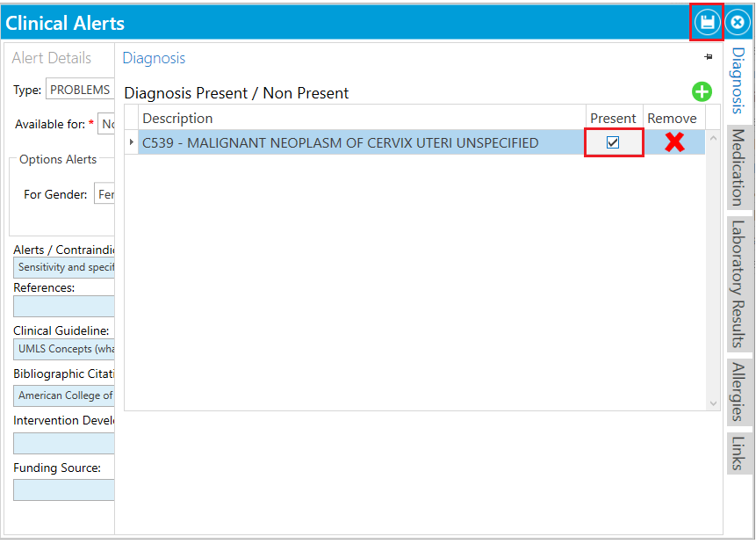756x544 pixels.
Task: Open the close (X) icon beside Save
Action: 736,23
